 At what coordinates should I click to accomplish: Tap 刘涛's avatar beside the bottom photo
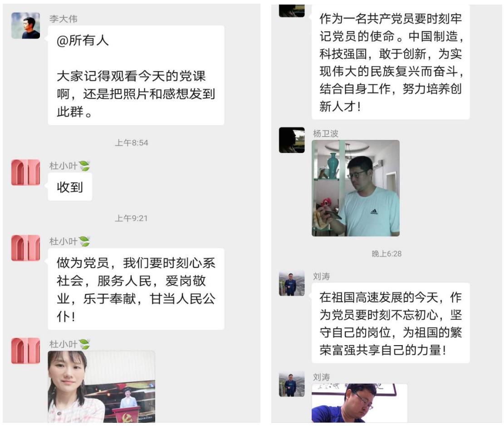[x=292, y=384]
